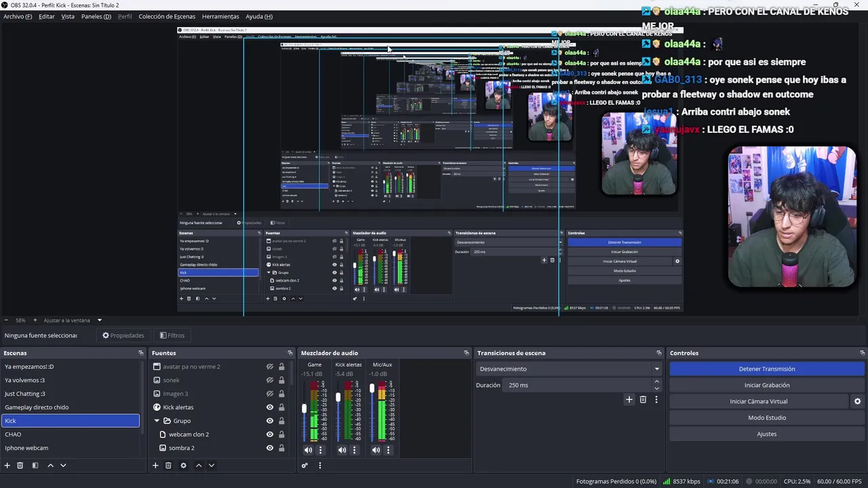This screenshot has width=868, height=488.
Task: Open Ajustes settings
Action: tap(767, 434)
